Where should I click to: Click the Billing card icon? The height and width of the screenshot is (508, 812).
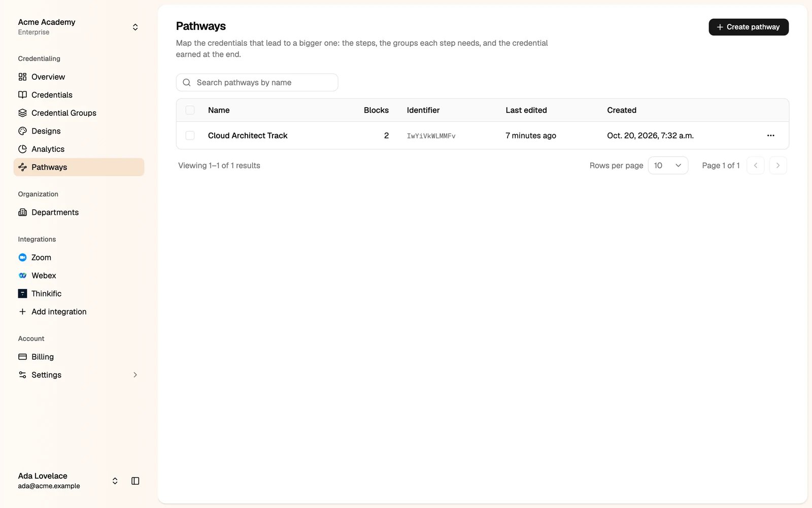22,357
